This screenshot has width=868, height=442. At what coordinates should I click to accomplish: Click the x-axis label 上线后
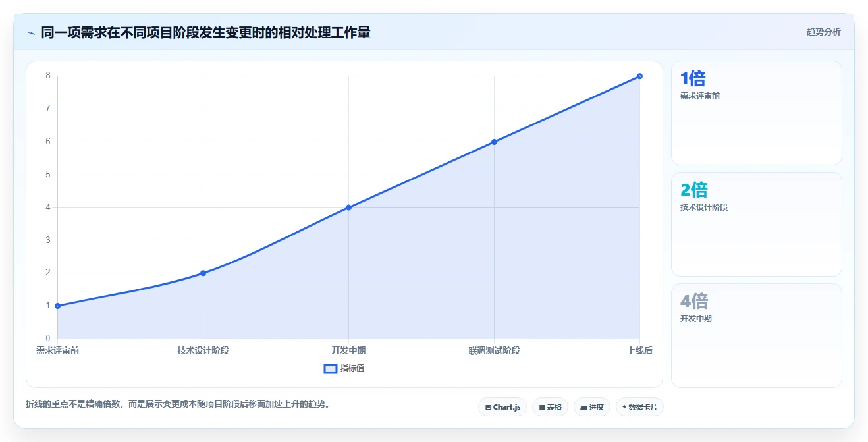coord(639,350)
